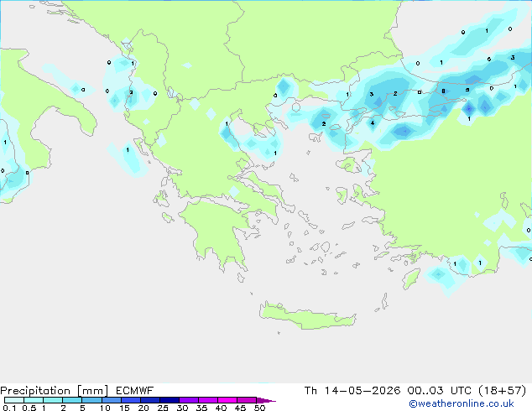Select the 30–35 mm purple legend swatch
The width and height of the screenshot is (532, 411).
(188, 400)
